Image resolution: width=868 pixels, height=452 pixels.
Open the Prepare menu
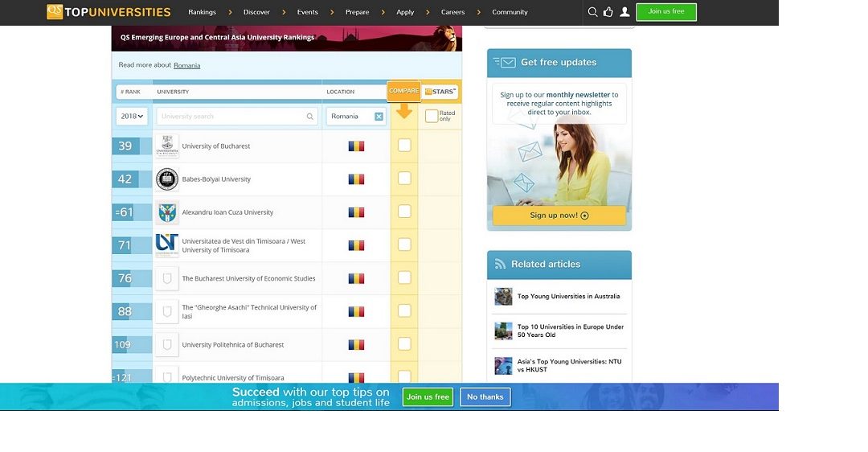click(x=357, y=12)
